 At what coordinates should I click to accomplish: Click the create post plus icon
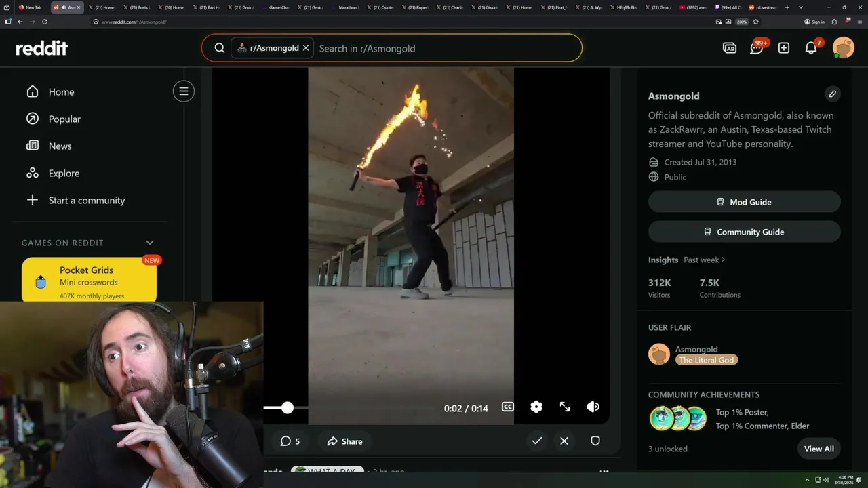(x=784, y=48)
